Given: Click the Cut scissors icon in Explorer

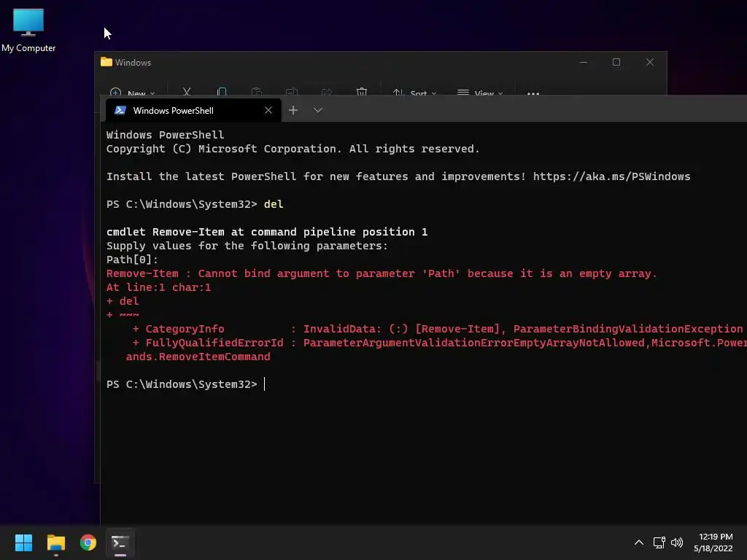Looking at the screenshot, I should pyautogui.click(x=187, y=91).
